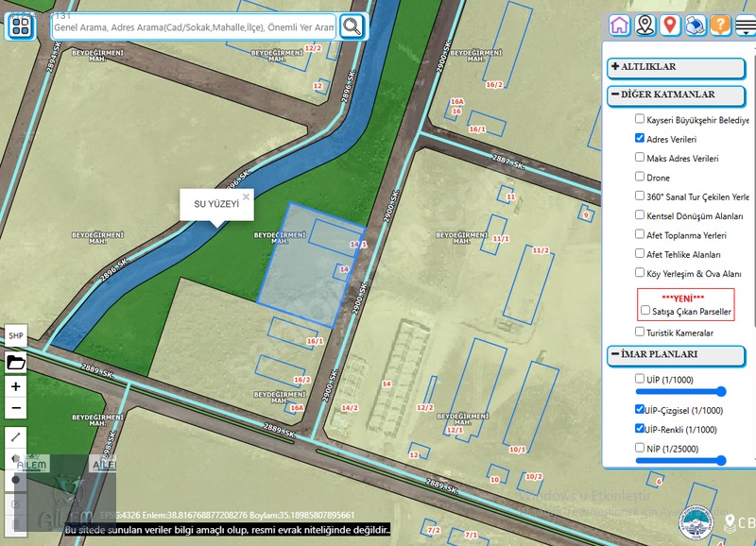
Task: Uncheck the Adres Verileri layer
Action: [x=640, y=138]
